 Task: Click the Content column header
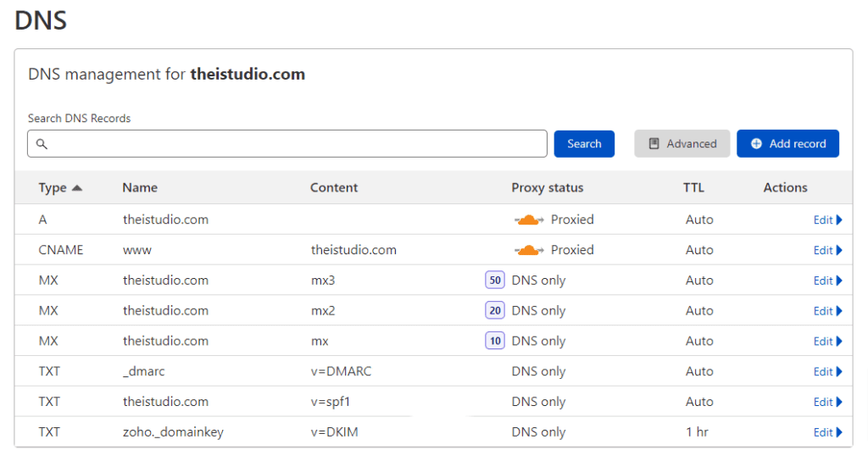coord(334,187)
